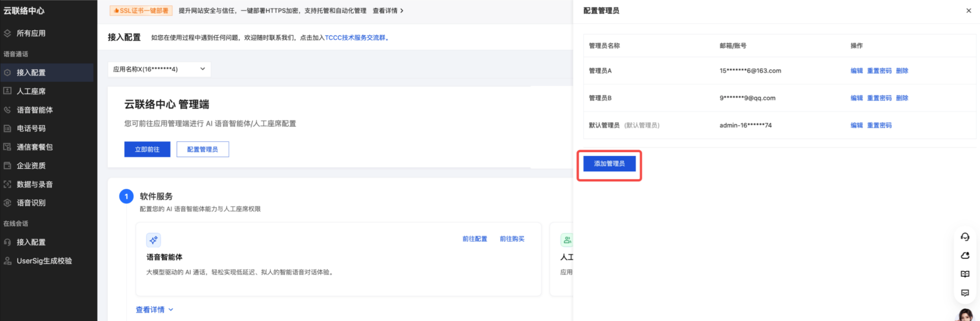Edit 管理员B

click(x=856, y=98)
